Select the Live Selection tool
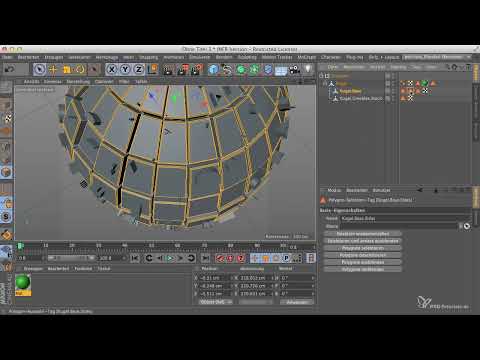 [40, 69]
